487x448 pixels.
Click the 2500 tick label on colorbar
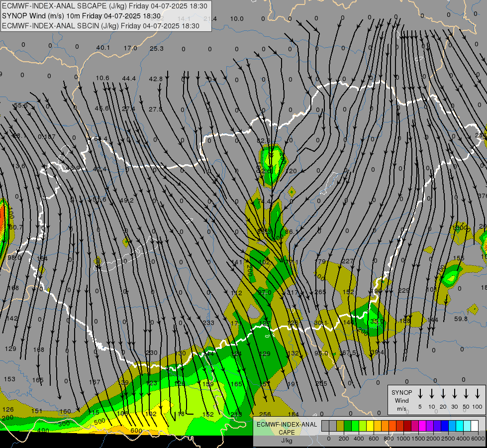448,439
